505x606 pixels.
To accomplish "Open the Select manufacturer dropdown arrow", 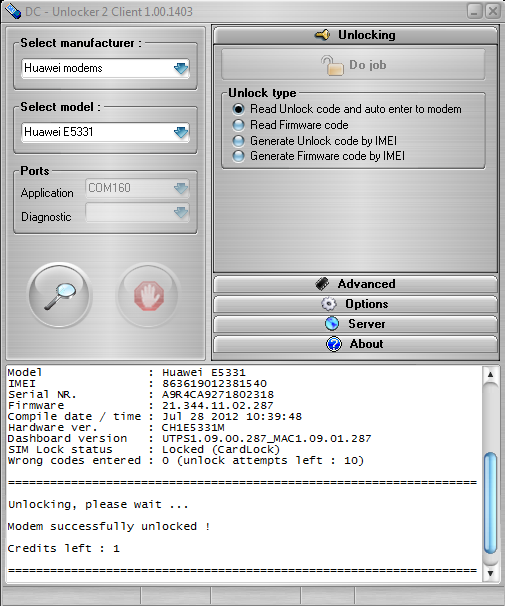I will [180, 68].
